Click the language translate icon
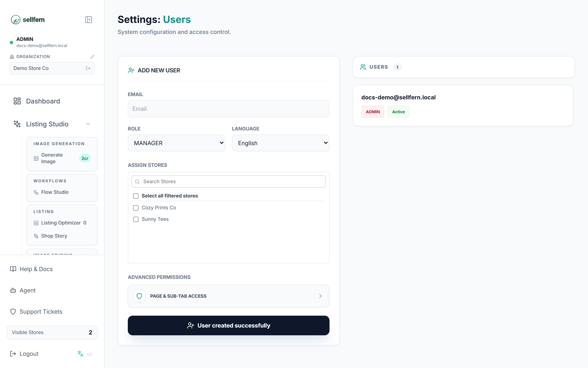The height and width of the screenshot is (368, 588). click(x=80, y=354)
